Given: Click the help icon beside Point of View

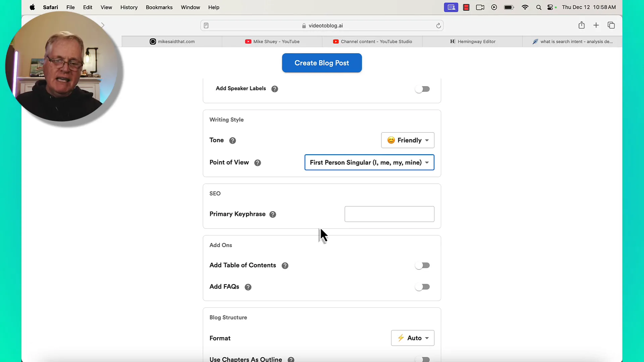Looking at the screenshot, I should (258, 163).
